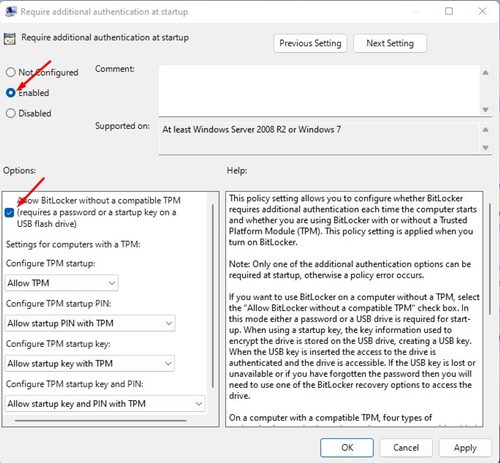Click the 'Configure TPM startup key and PIN:' label
Viewport: 500px width, 463px height.
pyautogui.click(x=75, y=384)
